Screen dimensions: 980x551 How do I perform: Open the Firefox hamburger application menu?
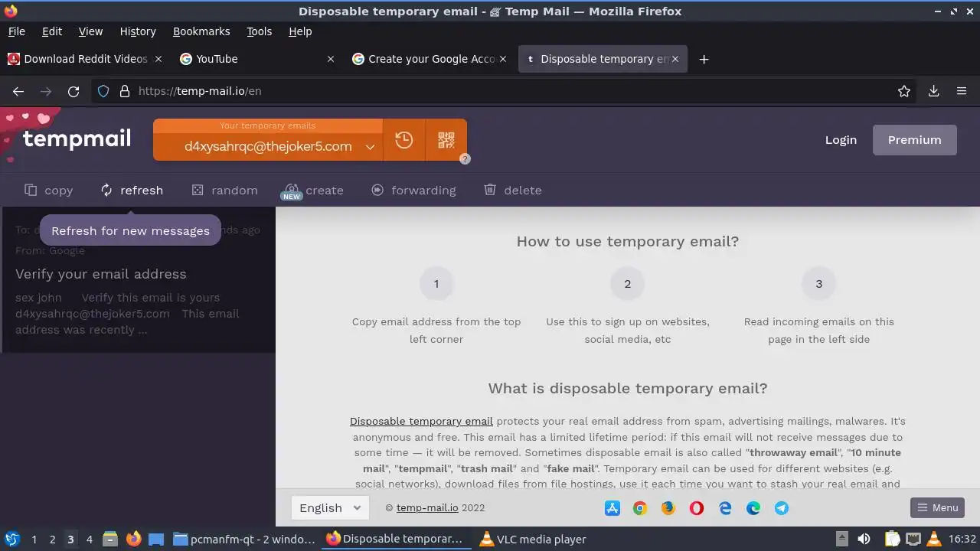962,91
